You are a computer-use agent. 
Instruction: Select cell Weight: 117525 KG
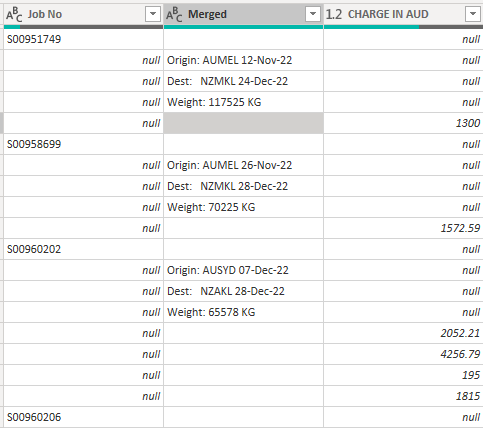tap(243, 102)
